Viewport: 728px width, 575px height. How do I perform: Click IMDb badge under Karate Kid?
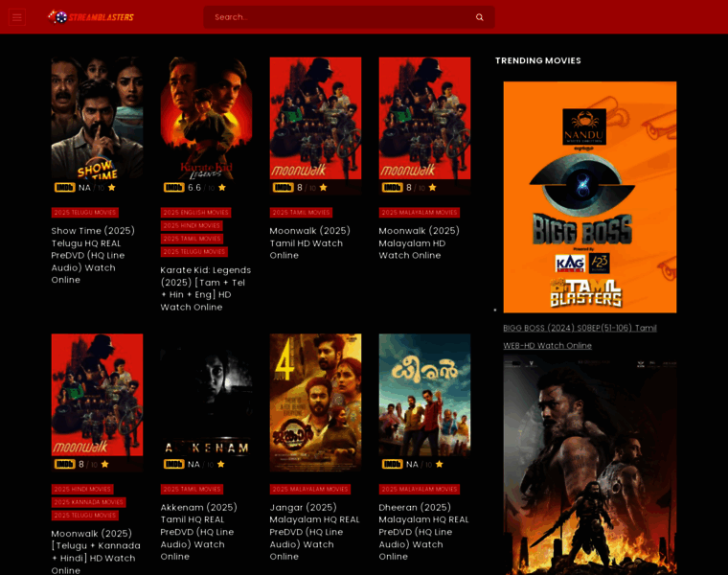(x=173, y=188)
